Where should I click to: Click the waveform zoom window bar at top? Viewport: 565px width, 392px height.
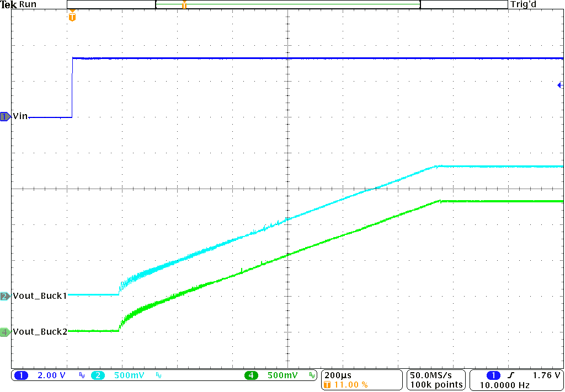(x=287, y=4)
